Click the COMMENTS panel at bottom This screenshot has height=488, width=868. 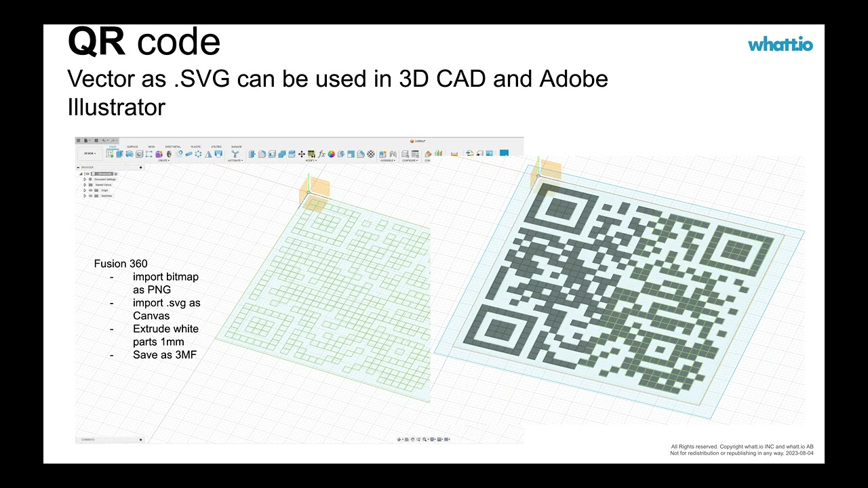tap(110, 439)
